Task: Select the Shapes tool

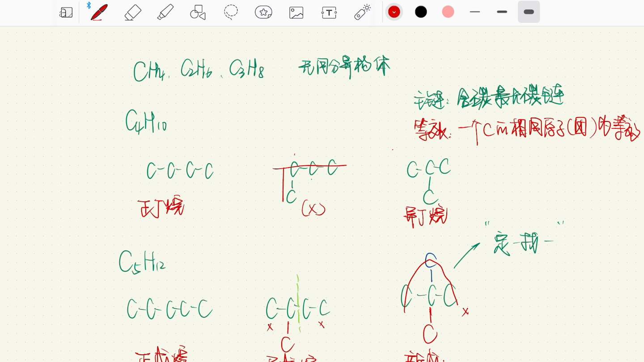Action: [x=198, y=13]
